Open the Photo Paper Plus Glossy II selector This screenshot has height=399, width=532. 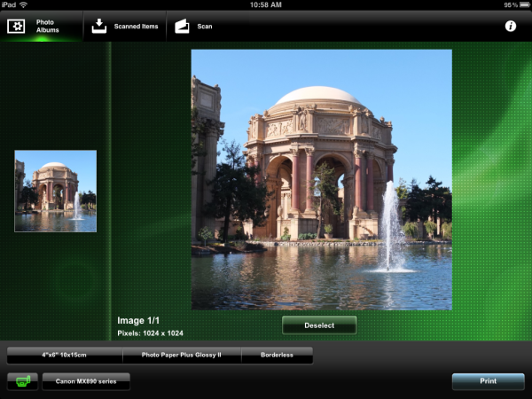[x=182, y=355]
